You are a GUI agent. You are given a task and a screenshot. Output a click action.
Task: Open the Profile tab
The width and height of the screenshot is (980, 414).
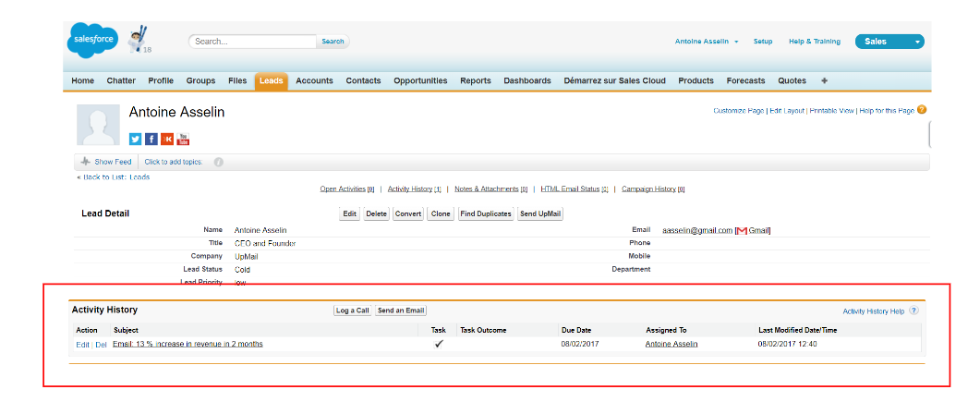161,80
